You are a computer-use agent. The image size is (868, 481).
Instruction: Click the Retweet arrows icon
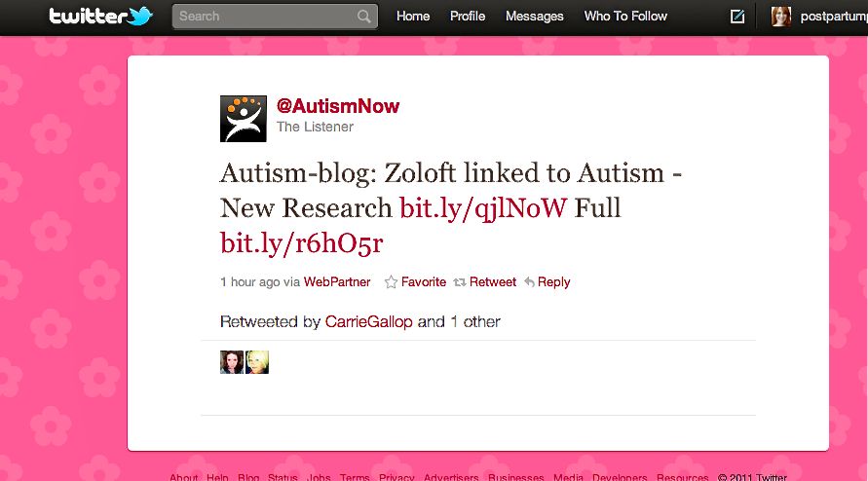460,282
